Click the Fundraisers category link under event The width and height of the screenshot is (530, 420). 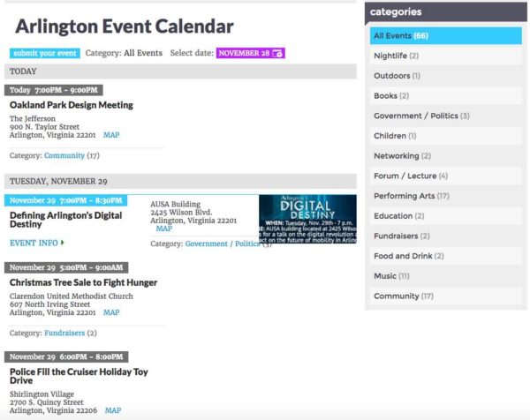64,333
